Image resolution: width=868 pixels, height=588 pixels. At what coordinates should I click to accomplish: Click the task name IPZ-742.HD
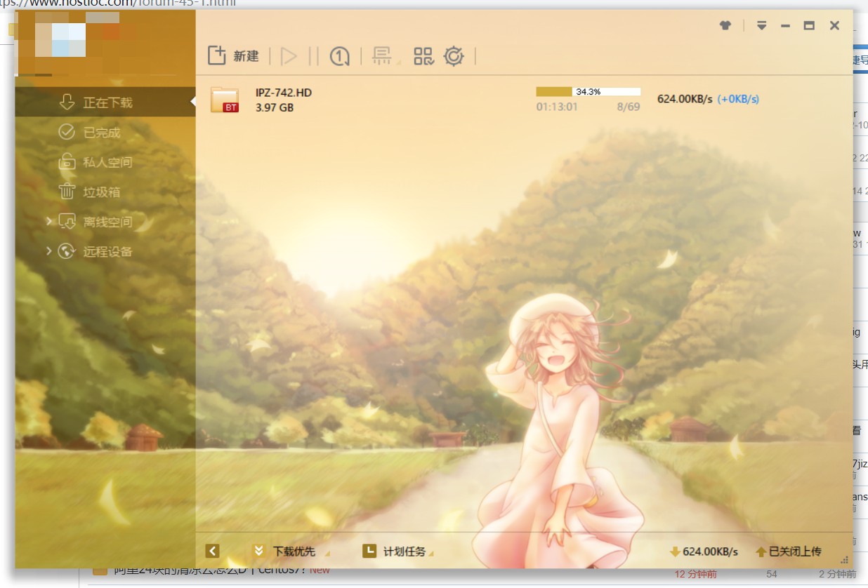(284, 93)
